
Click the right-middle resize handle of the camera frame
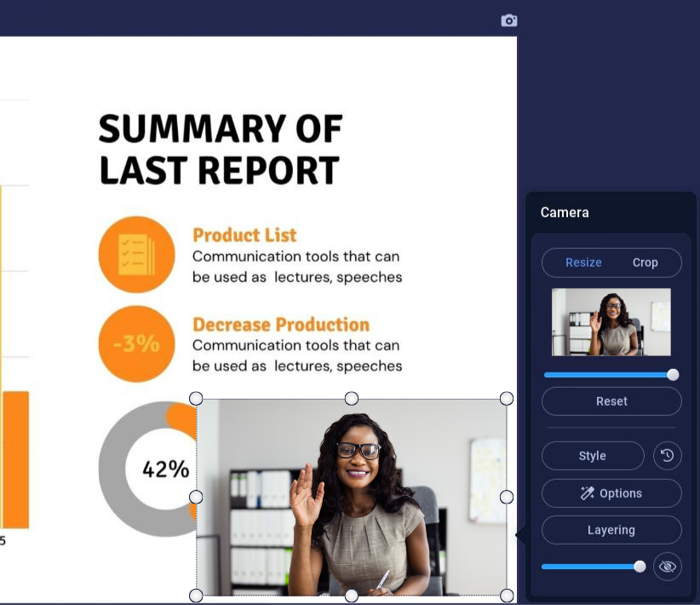(x=507, y=497)
